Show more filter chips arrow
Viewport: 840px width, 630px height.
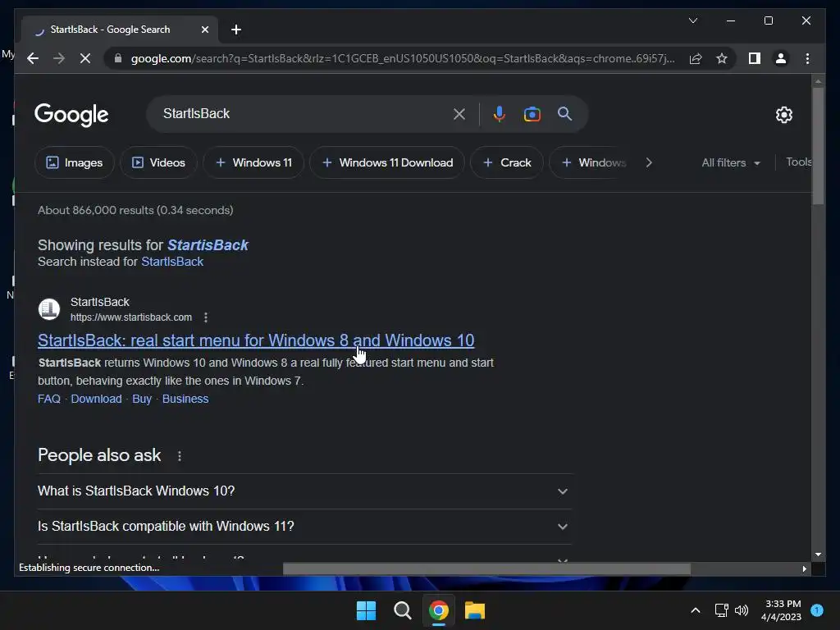point(649,162)
